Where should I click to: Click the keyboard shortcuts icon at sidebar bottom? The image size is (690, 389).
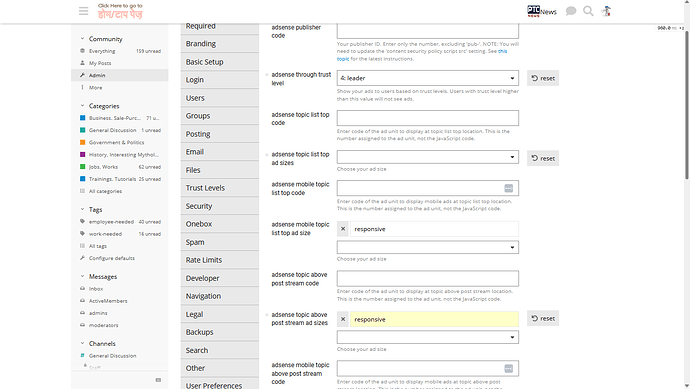(x=158, y=380)
